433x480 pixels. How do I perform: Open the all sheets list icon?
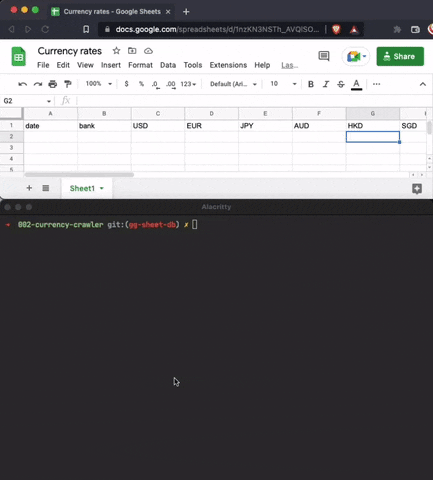click(46, 188)
